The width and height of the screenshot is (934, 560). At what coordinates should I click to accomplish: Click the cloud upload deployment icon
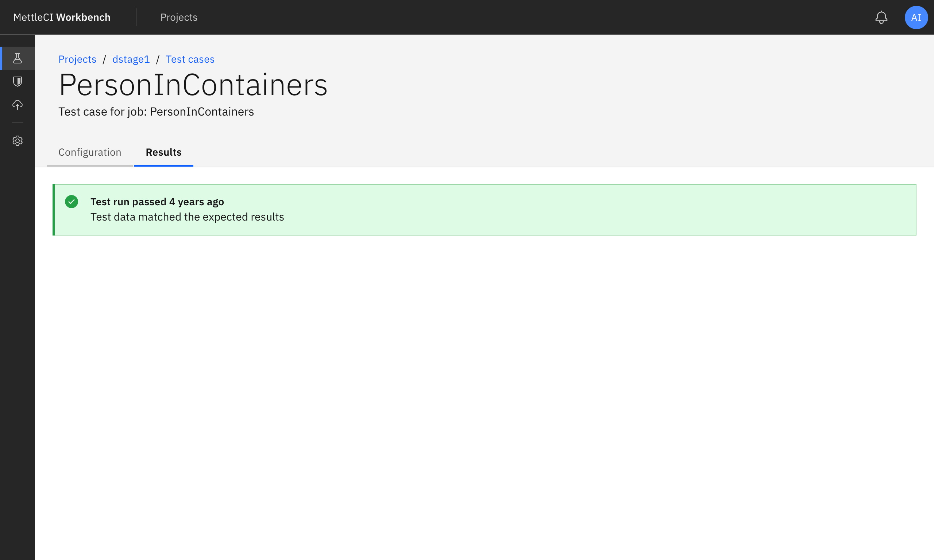tap(18, 105)
